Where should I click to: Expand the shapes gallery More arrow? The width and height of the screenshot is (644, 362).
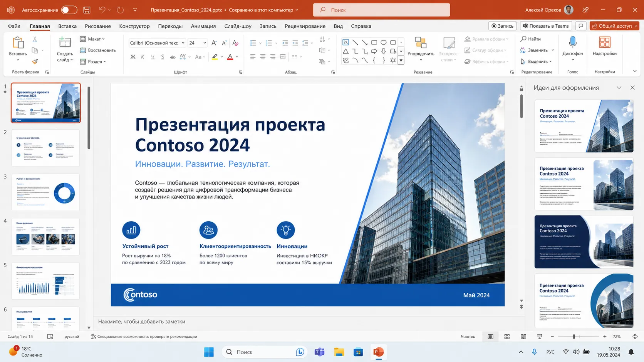coord(401,60)
